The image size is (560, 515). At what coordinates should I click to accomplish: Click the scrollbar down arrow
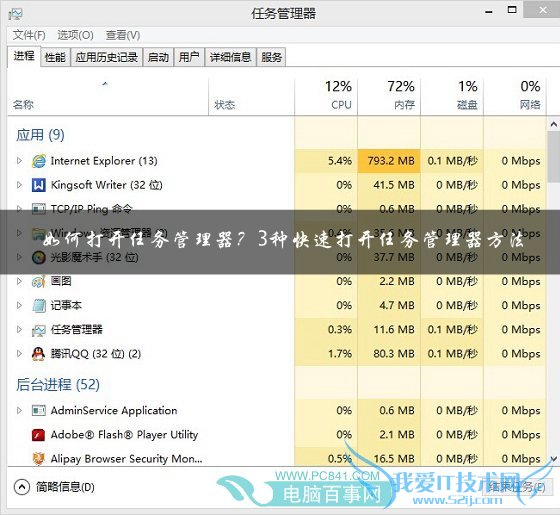pyautogui.click(x=553, y=459)
